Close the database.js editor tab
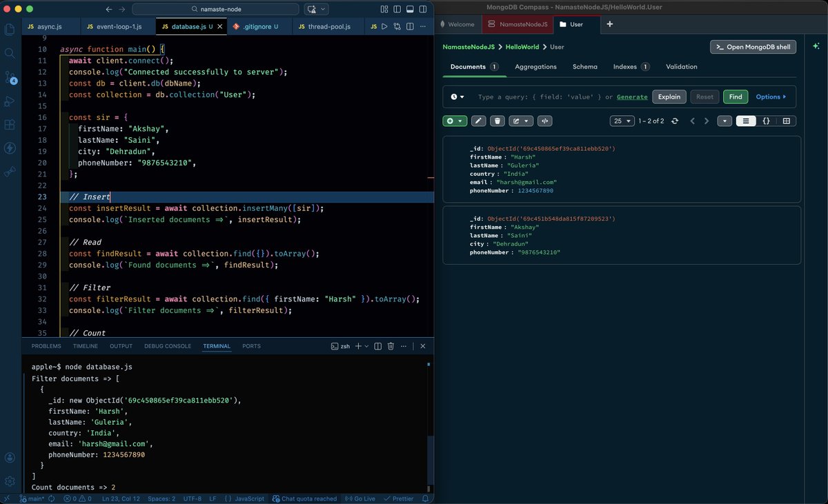Viewport: 828px width, 504px height. point(221,27)
